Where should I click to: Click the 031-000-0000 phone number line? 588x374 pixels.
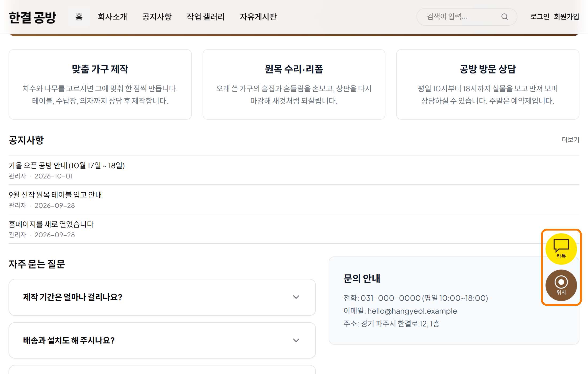pos(416,298)
